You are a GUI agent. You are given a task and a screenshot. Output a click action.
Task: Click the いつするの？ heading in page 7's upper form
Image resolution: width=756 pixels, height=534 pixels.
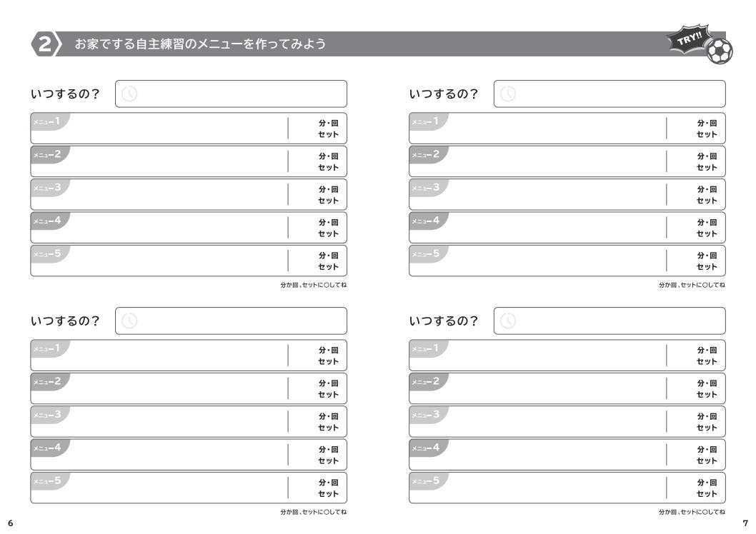point(443,94)
